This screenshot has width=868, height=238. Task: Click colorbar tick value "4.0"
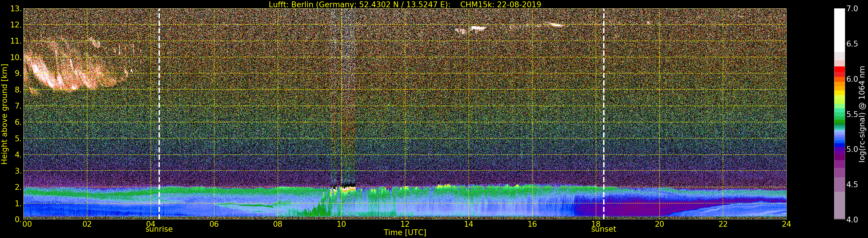852,220
